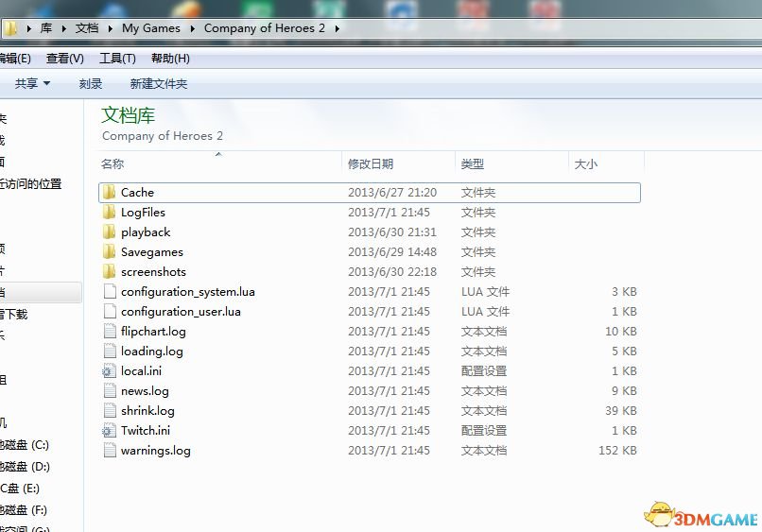
Task: Click the 39 KB size of shrink.log
Action: point(621,410)
